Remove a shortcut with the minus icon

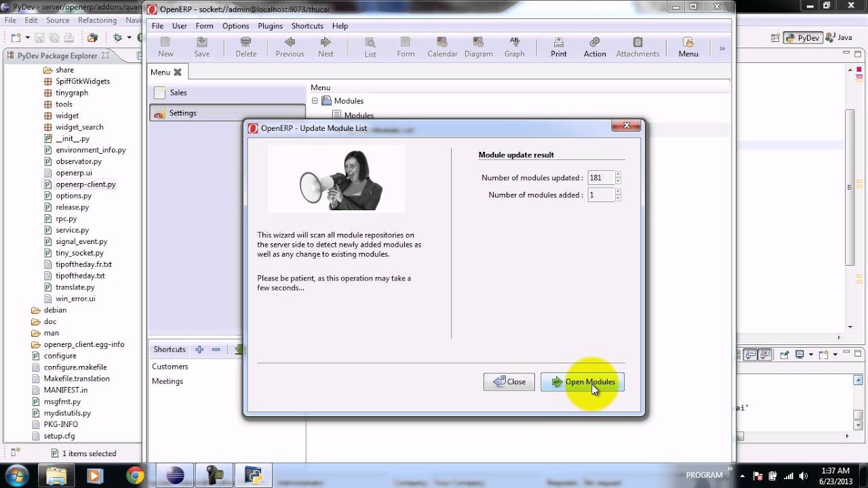tap(216, 350)
